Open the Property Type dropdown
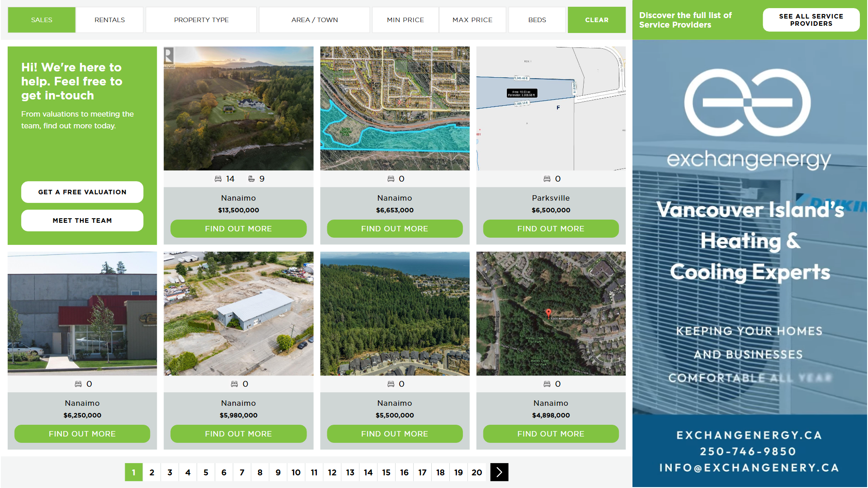 tap(201, 20)
